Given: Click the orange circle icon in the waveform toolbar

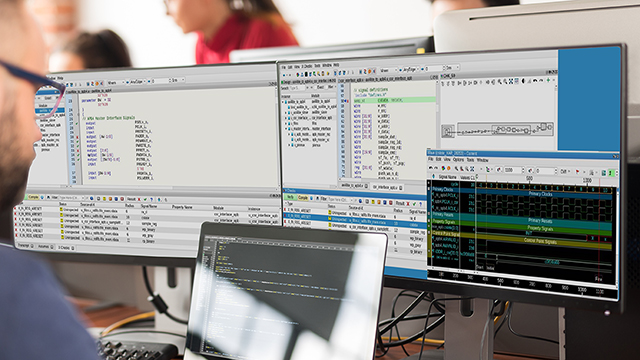Looking at the screenshot, I should (449, 168).
